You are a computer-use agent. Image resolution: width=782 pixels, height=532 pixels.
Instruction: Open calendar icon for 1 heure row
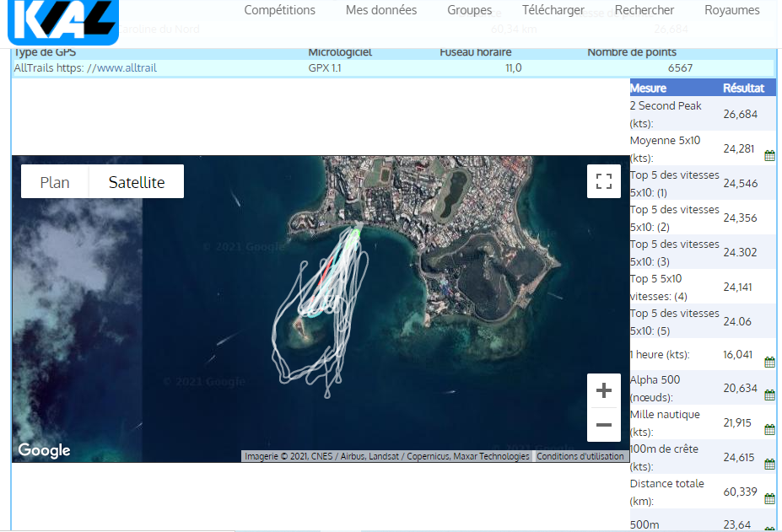pyautogui.click(x=769, y=362)
